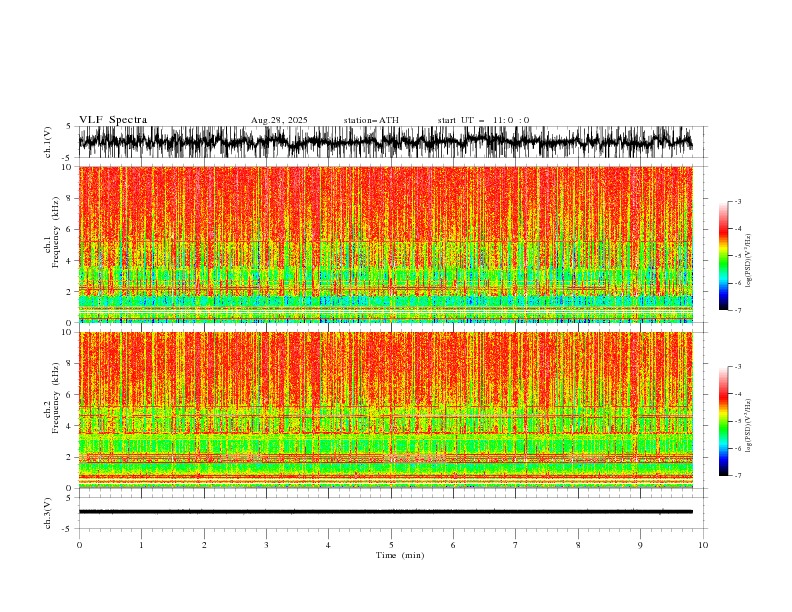Screen dimensions: 792x612
Task: Click the "6" tick on the time axis
Action: [453, 545]
